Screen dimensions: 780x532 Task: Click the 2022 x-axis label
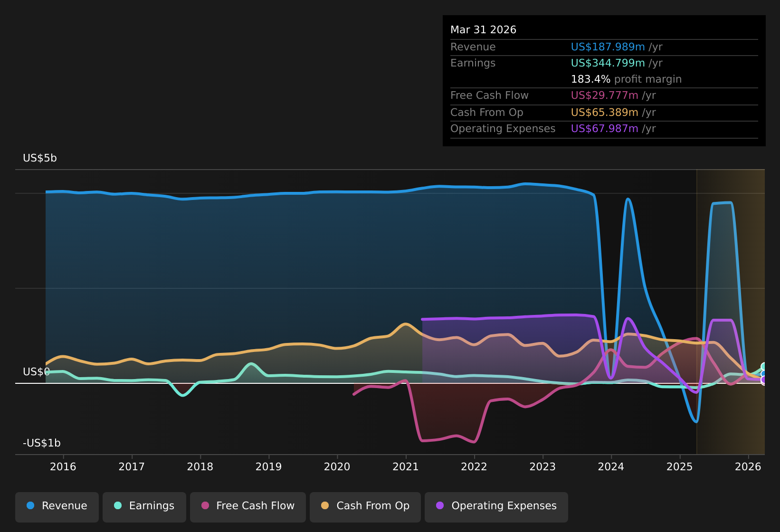pyautogui.click(x=474, y=467)
